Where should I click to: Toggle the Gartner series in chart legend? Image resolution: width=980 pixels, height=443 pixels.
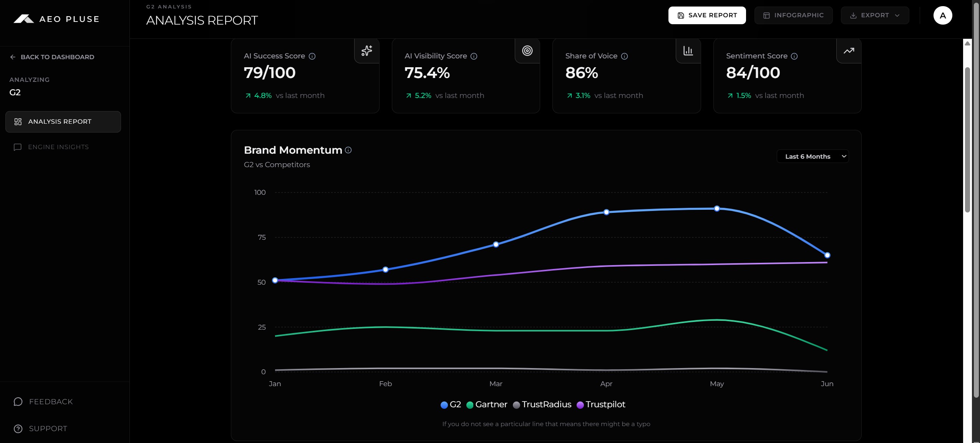(487, 404)
